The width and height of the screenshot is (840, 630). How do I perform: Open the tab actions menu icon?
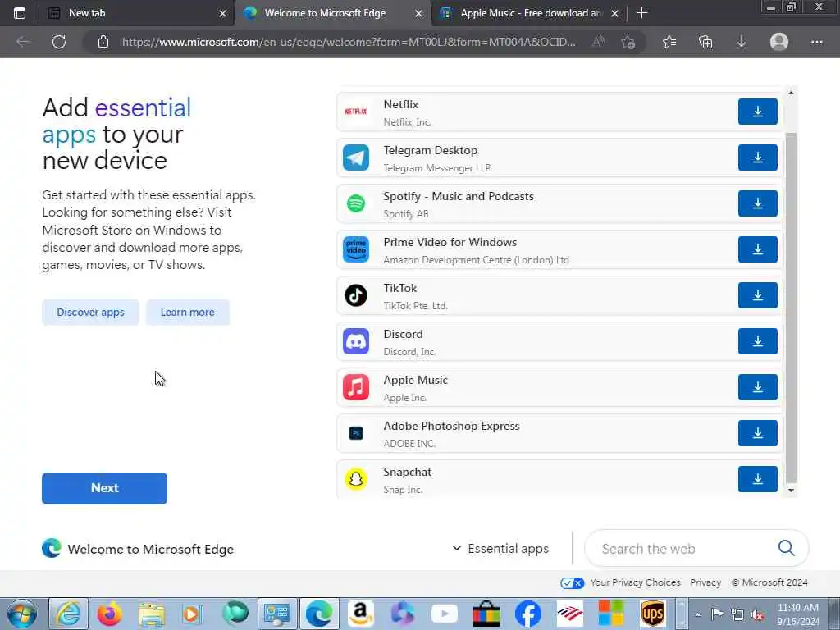20,13
